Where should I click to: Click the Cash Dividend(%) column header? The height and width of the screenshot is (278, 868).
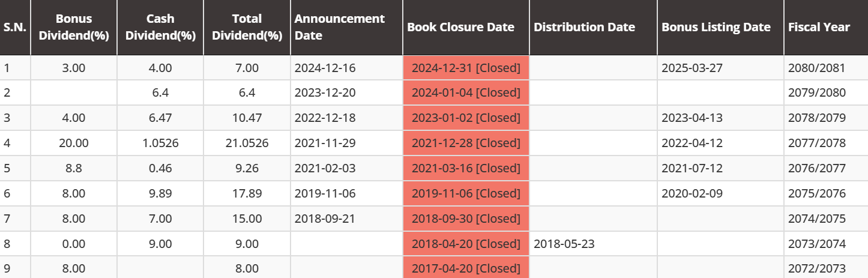[x=160, y=27]
